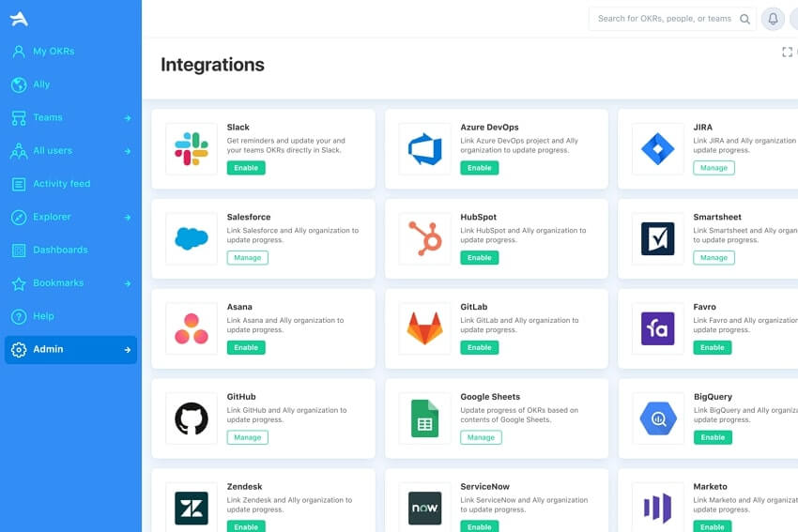Click the Azure DevOps logo
This screenshot has width=798, height=532.
point(424,148)
